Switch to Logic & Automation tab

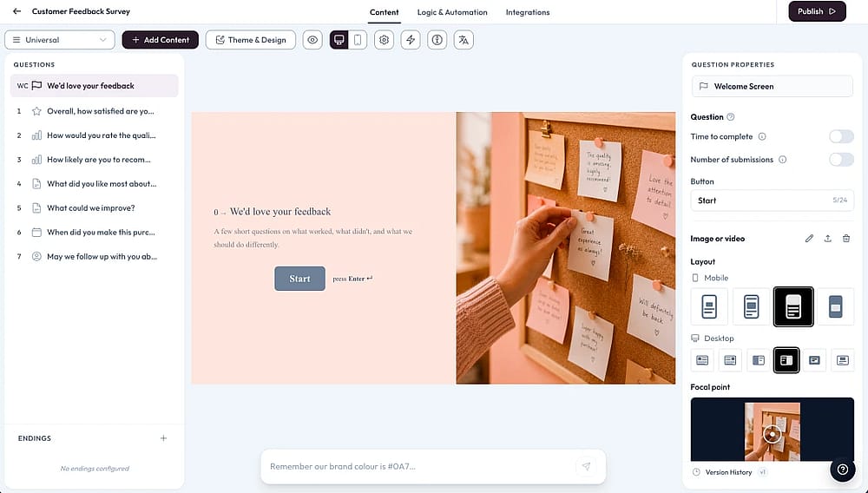coord(452,12)
